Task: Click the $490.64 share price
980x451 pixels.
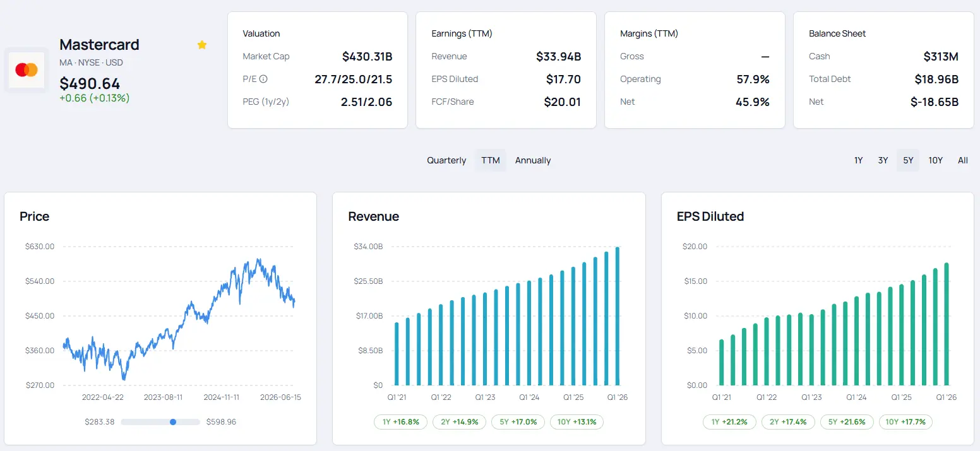Action: pos(90,83)
